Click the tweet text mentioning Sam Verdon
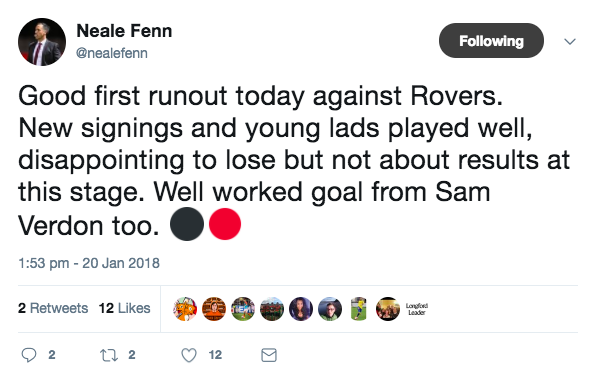 (294, 160)
